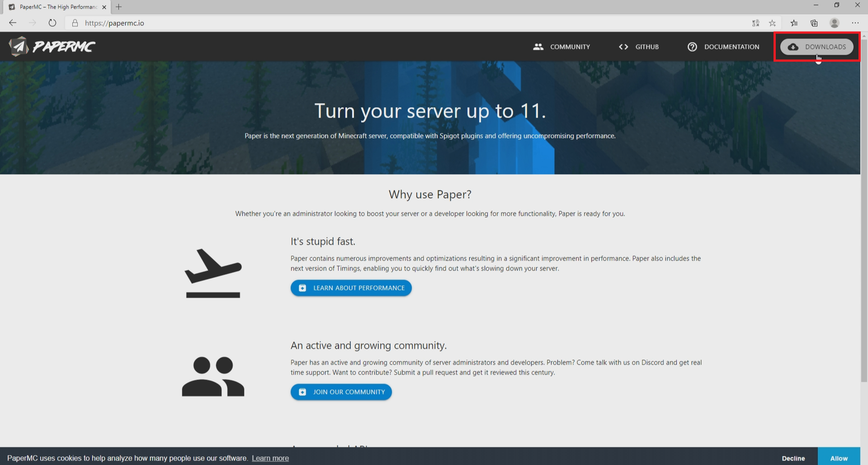Click the 'Turn your server up to 11.' headline
This screenshot has width=868, height=465.
(x=430, y=111)
